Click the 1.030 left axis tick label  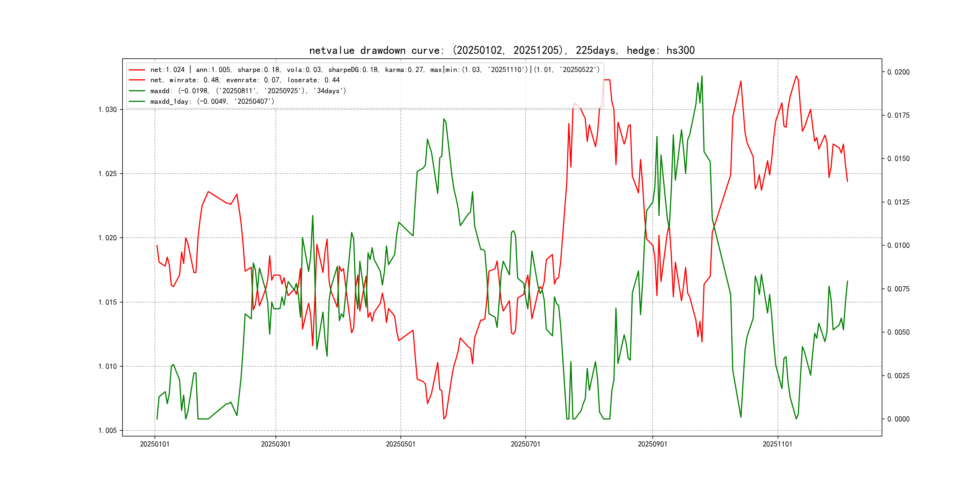click(108, 109)
